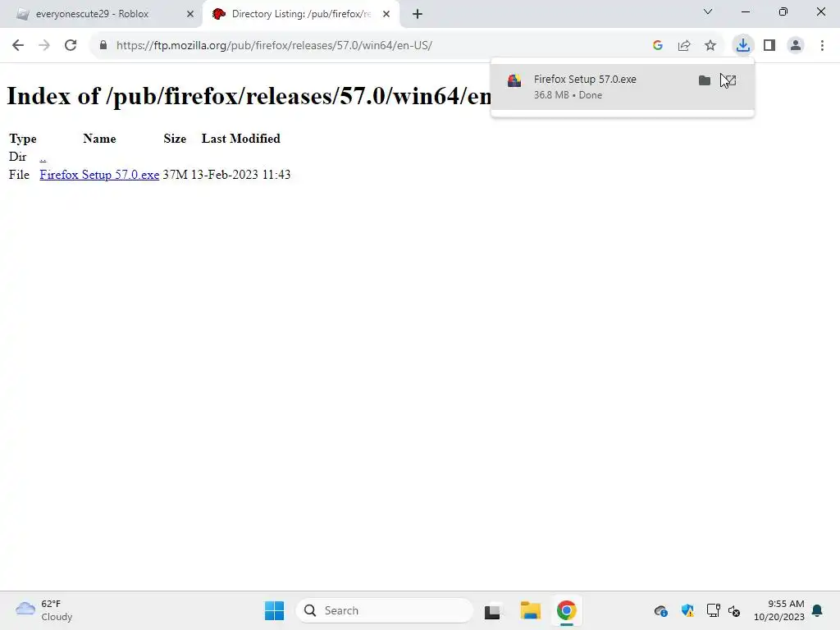This screenshot has height=630, width=840.
Task: Click the 'Last Modified' column header
Action: [x=240, y=139]
